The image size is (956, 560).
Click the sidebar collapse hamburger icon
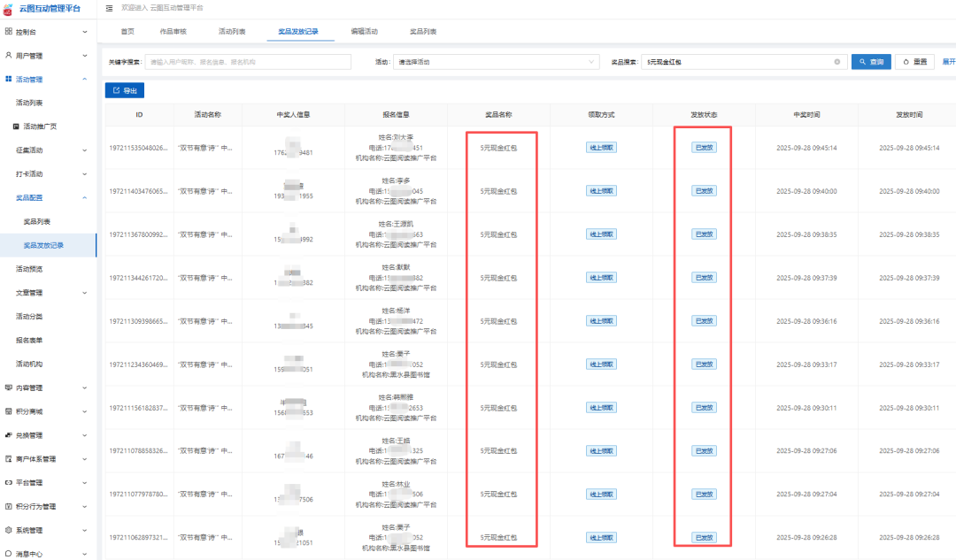pos(109,8)
